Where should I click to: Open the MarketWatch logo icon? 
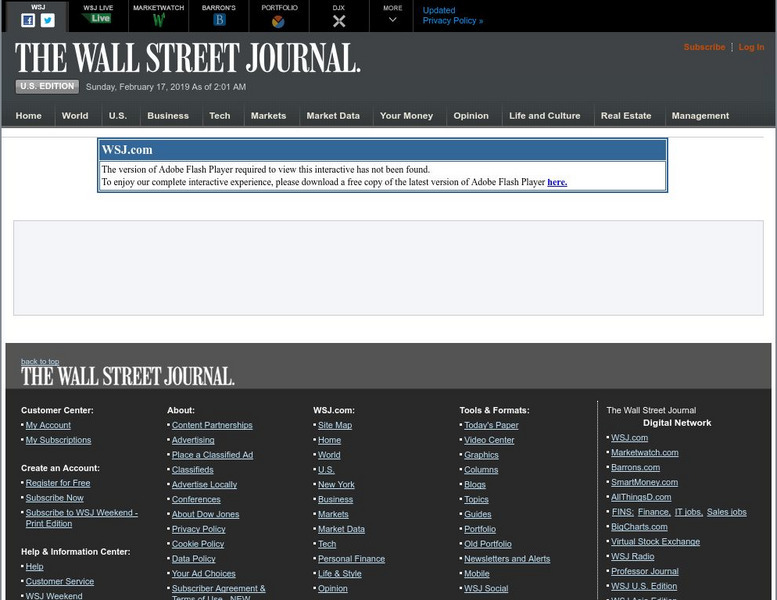(x=159, y=20)
